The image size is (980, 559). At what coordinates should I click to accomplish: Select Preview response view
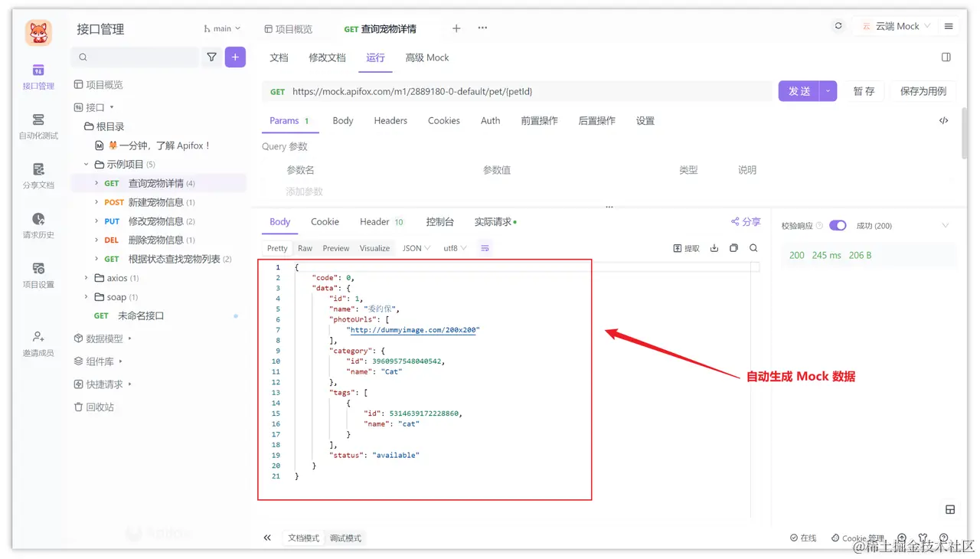336,248
